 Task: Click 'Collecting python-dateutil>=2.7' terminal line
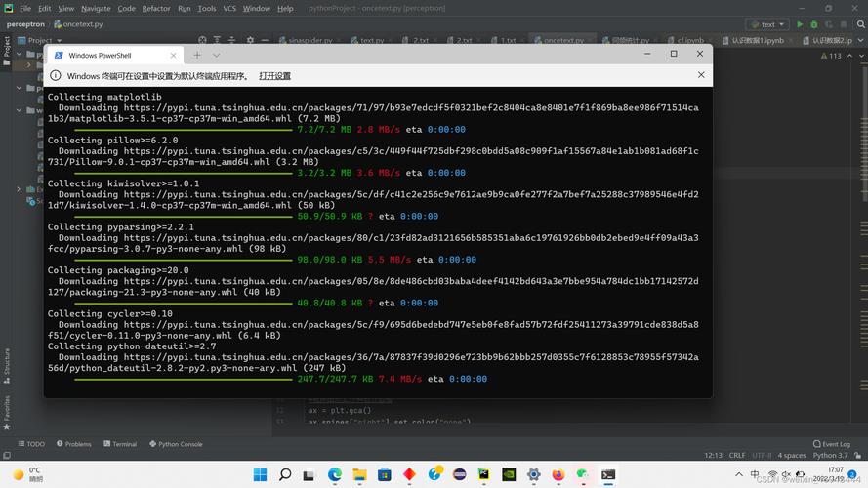pos(132,346)
